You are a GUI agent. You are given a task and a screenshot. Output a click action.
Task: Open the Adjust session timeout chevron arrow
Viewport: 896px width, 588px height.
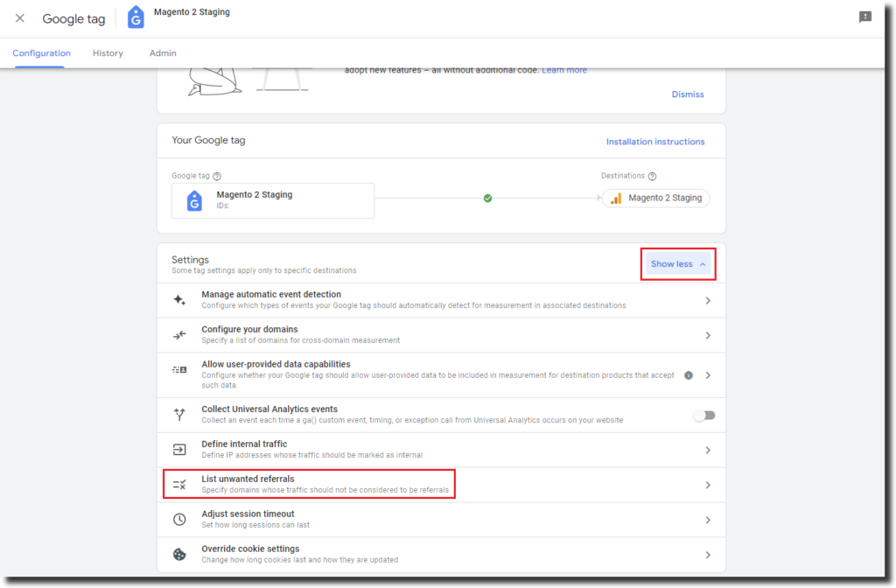(x=708, y=520)
